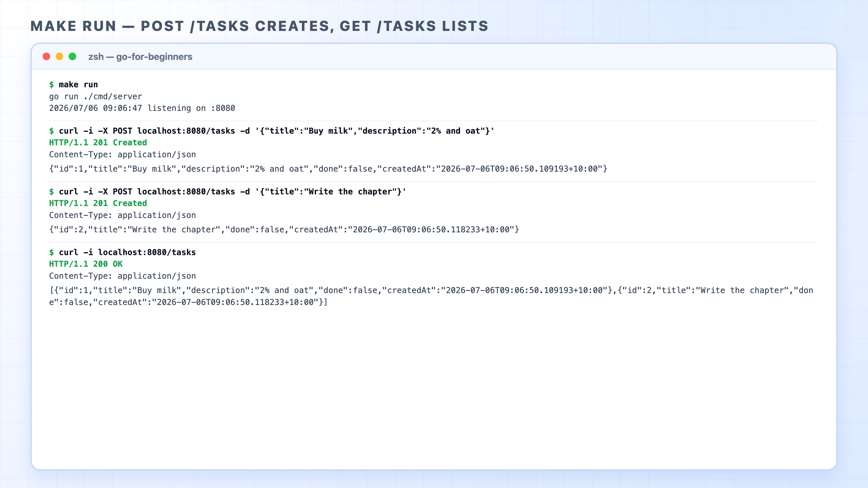Click the Content-Type header under the 'Buy milk' POST
This screenshot has height=488, width=868.
[123, 155]
